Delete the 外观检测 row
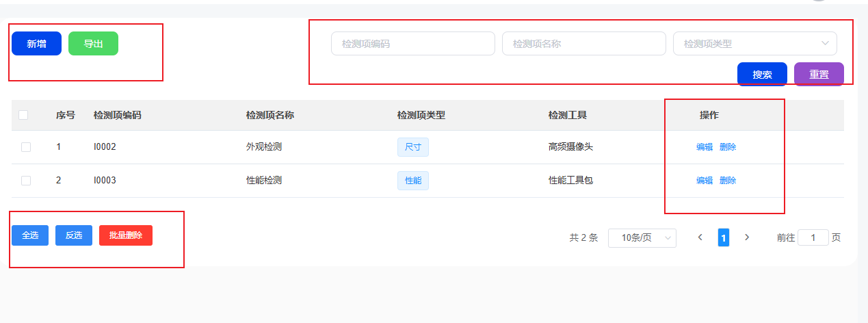Image resolution: width=868 pixels, height=323 pixels. 728,147
